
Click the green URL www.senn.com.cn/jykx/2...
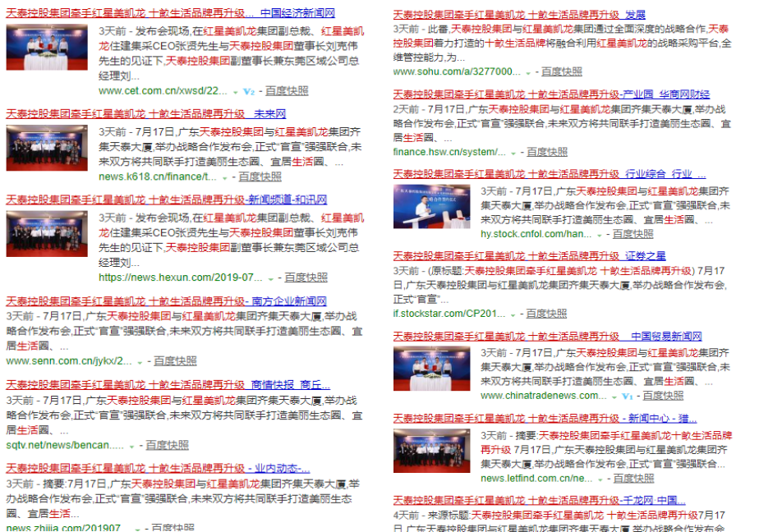[69, 361]
